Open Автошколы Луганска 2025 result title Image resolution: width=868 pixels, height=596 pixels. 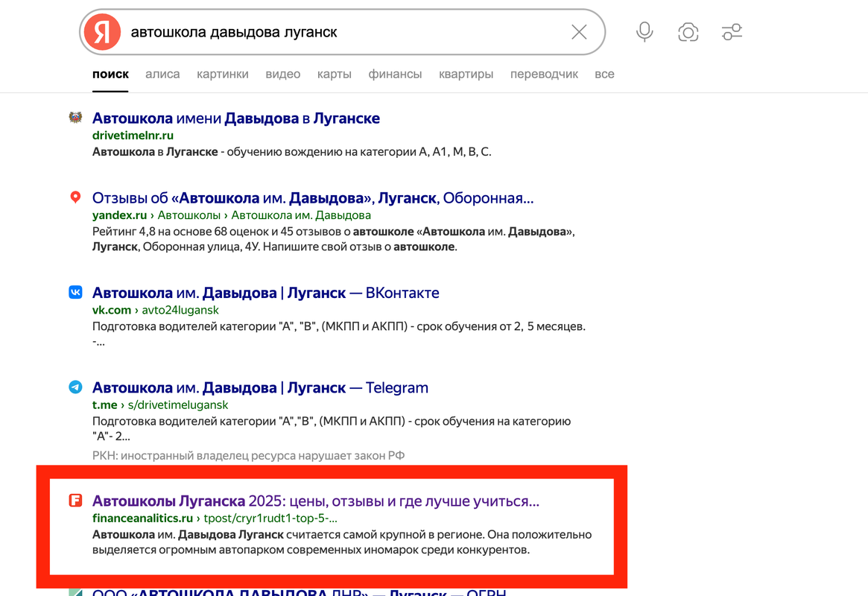[316, 501]
